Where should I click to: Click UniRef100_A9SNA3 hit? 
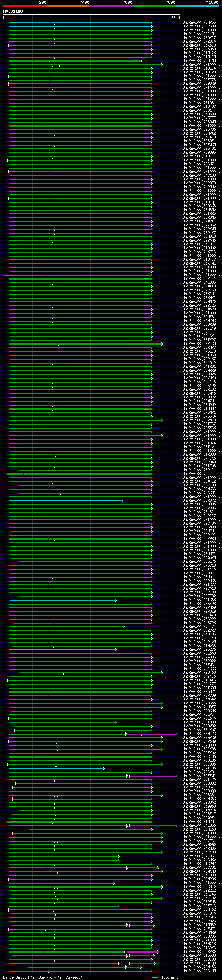pos(199,527)
